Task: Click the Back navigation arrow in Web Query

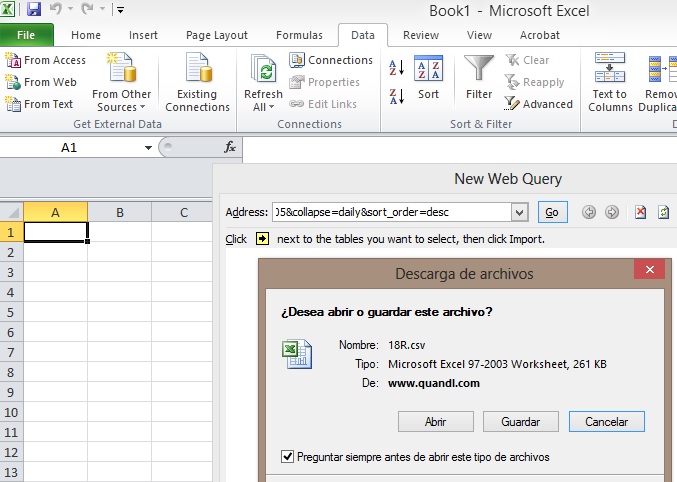Action: (588, 212)
